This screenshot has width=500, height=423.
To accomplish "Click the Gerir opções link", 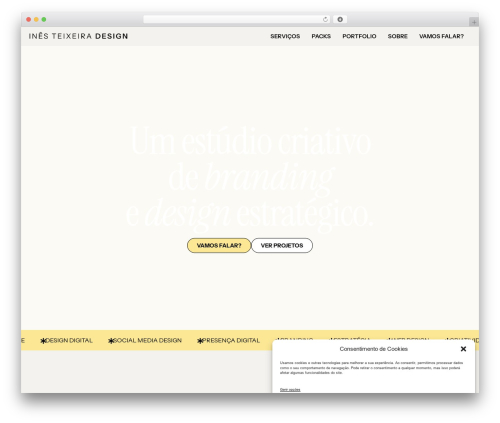I will 290,389.
